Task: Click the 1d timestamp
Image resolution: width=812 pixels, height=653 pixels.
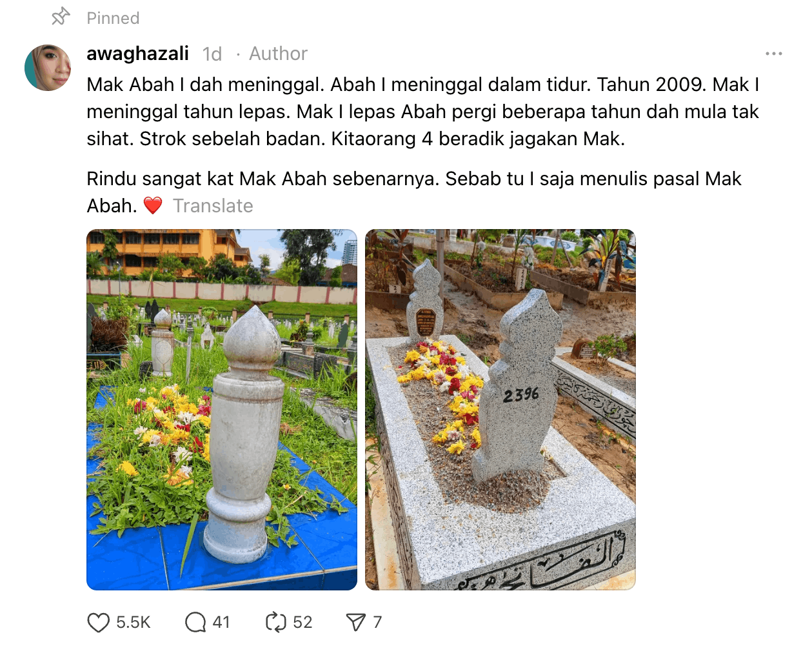Action: click(x=212, y=54)
